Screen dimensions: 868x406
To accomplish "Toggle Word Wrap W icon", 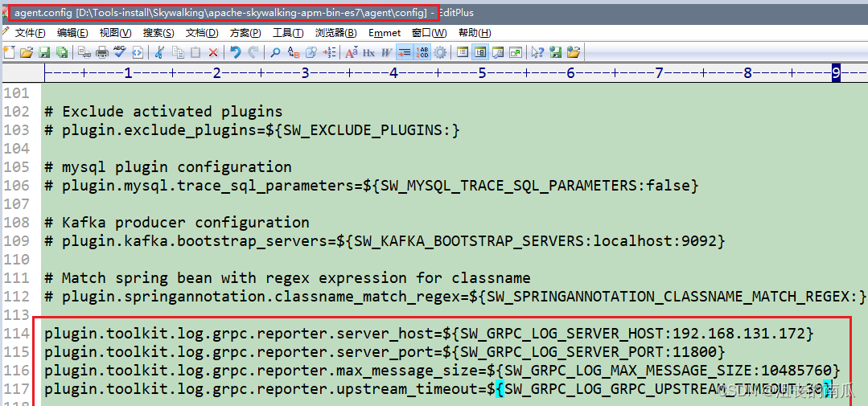I will pos(386,52).
